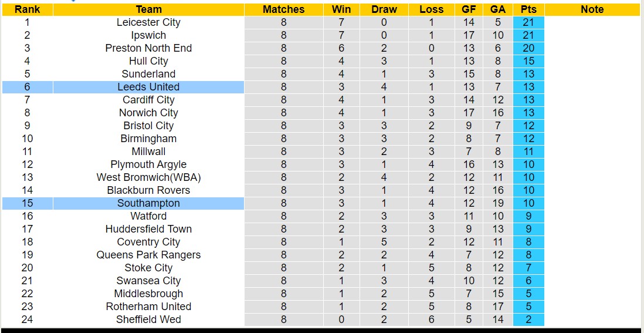The width and height of the screenshot is (644, 333).
Task: Select Preston North End in the table
Action: (148, 48)
